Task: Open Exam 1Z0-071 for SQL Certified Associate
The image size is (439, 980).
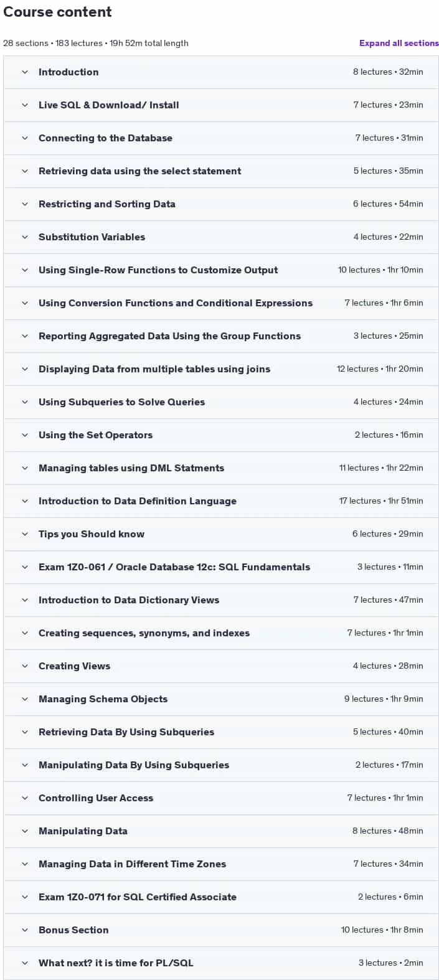Action: pyautogui.click(x=221, y=897)
